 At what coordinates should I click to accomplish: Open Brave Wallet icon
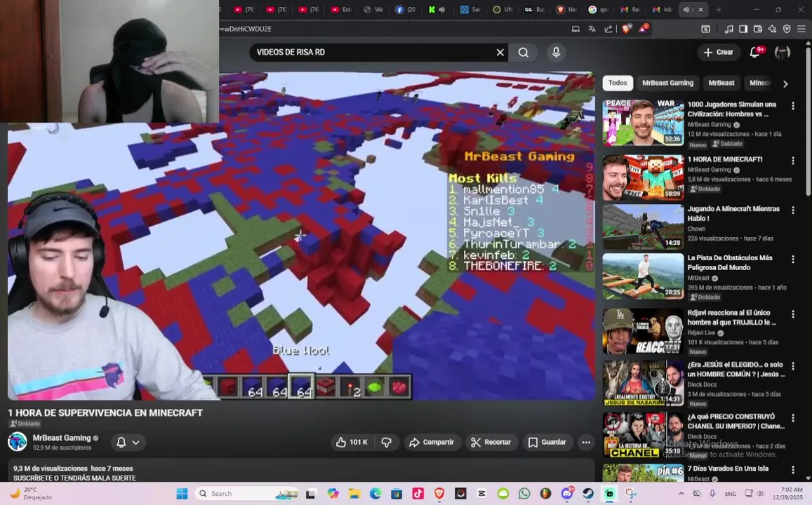(x=758, y=29)
